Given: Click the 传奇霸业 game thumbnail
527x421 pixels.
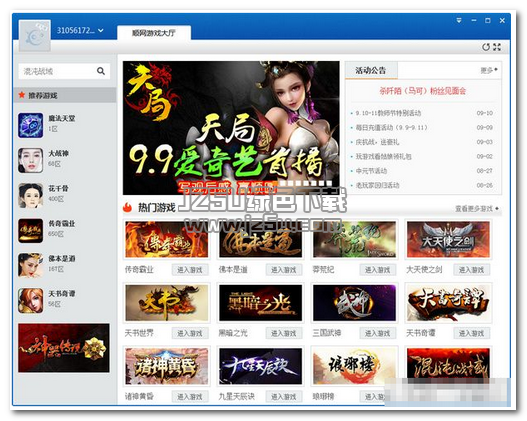Looking at the screenshot, I should (167, 239).
